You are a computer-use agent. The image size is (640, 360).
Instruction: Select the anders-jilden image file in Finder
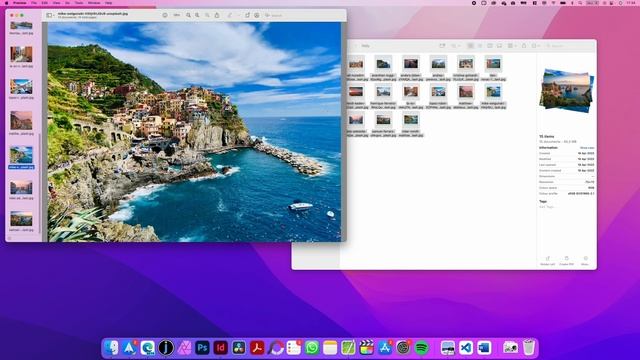coord(411,68)
